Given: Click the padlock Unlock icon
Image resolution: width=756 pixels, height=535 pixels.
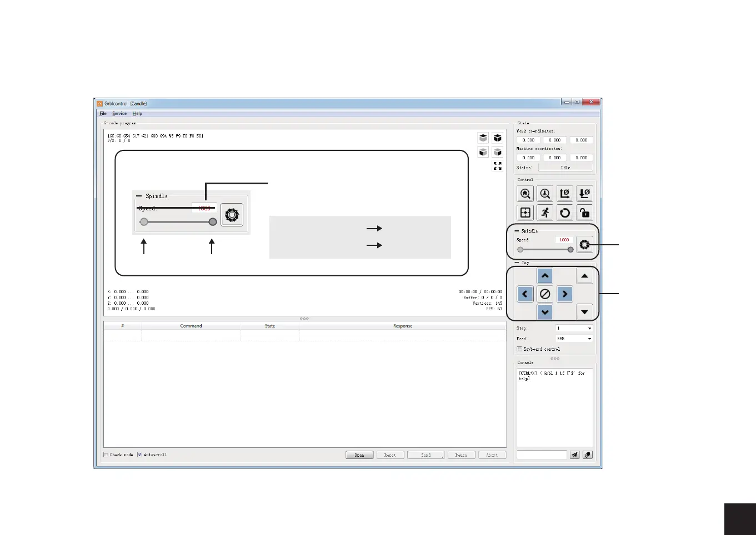Looking at the screenshot, I should [584, 213].
